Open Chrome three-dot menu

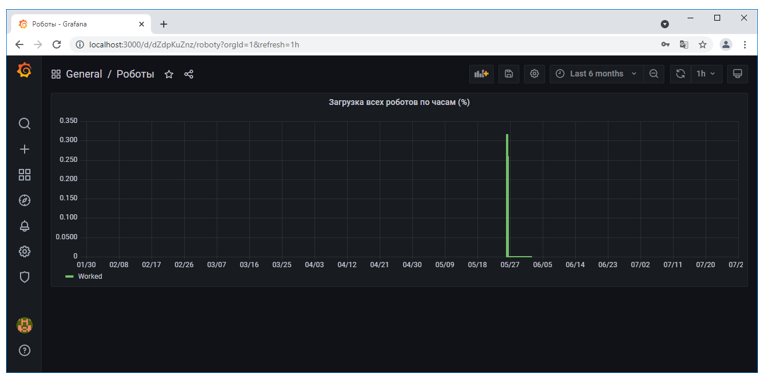click(x=744, y=45)
